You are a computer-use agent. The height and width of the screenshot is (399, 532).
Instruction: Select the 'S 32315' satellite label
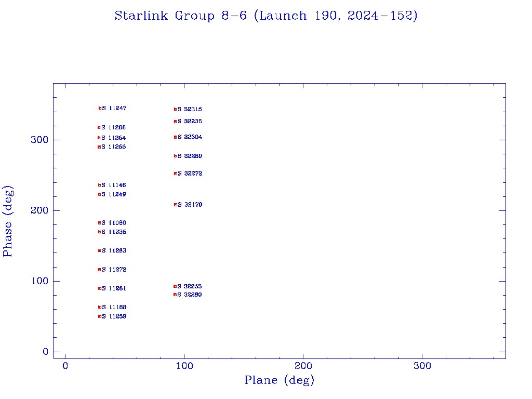point(190,109)
